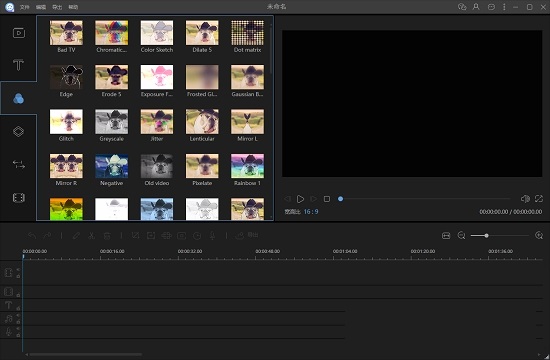Select the Greyscale filter thumbnail
Viewport: 550px width, 360px height.
point(112,121)
